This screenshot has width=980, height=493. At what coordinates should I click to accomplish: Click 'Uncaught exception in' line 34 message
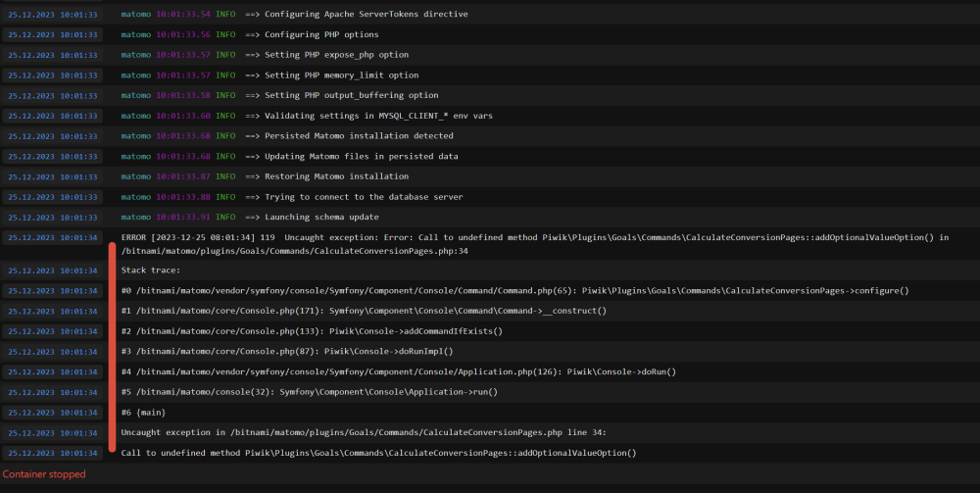(x=364, y=432)
